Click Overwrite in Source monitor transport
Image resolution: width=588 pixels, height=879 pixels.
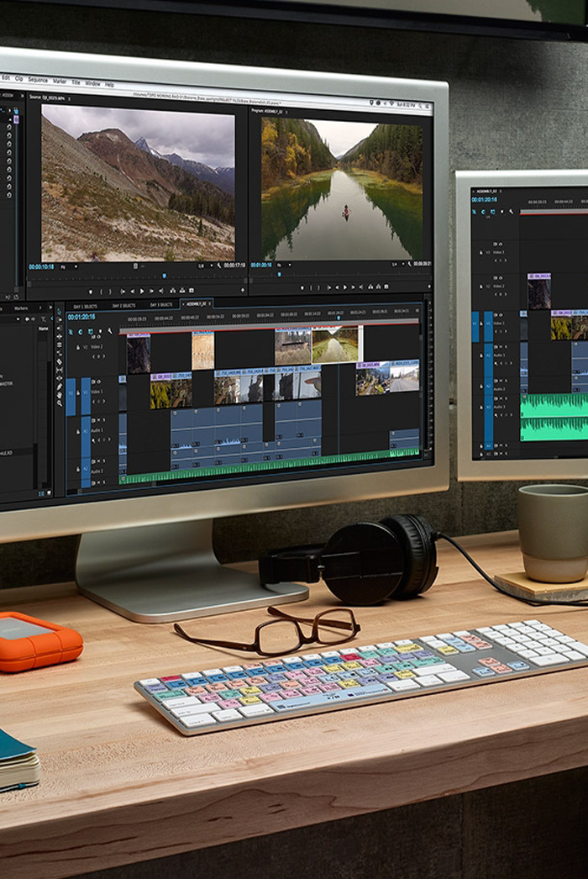coord(182,291)
